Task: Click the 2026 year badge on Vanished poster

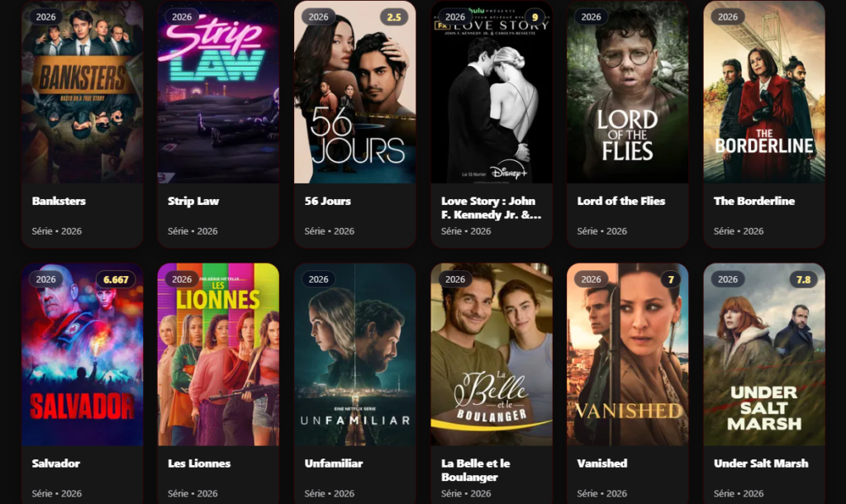Action: pyautogui.click(x=591, y=279)
